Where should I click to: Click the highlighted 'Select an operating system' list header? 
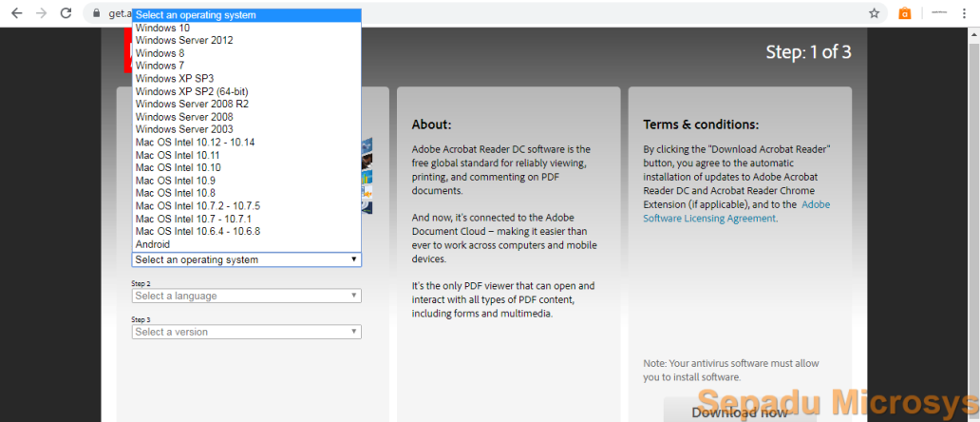[246, 15]
